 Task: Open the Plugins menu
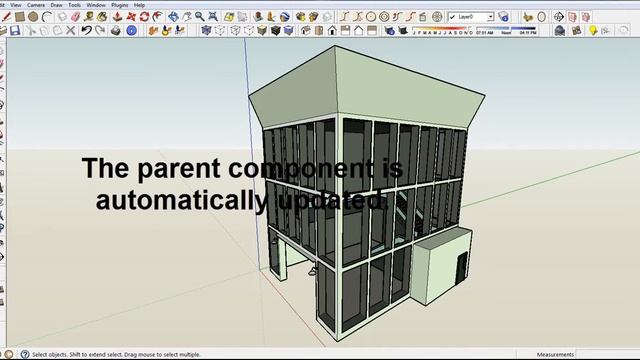(120, 5)
